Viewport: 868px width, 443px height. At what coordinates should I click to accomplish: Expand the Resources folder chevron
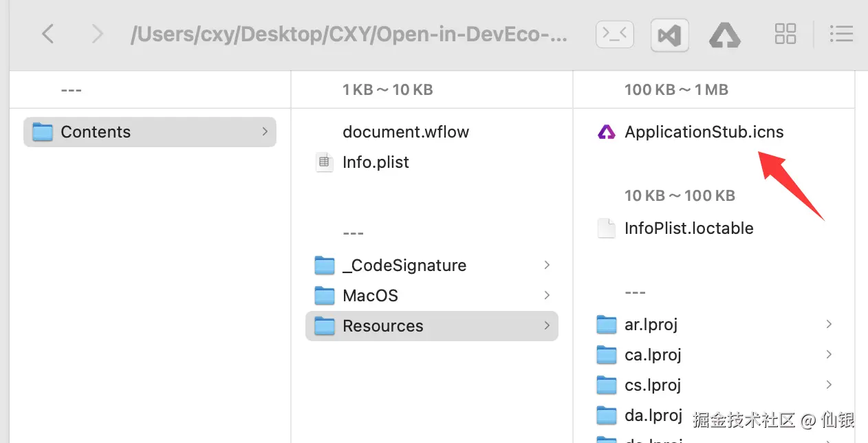[x=547, y=325]
